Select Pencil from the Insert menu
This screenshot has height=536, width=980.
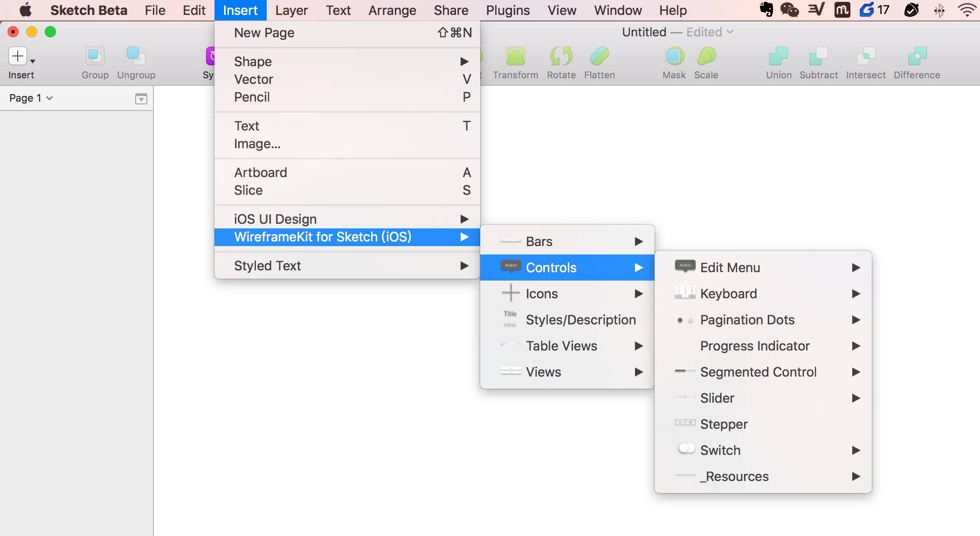click(347, 97)
